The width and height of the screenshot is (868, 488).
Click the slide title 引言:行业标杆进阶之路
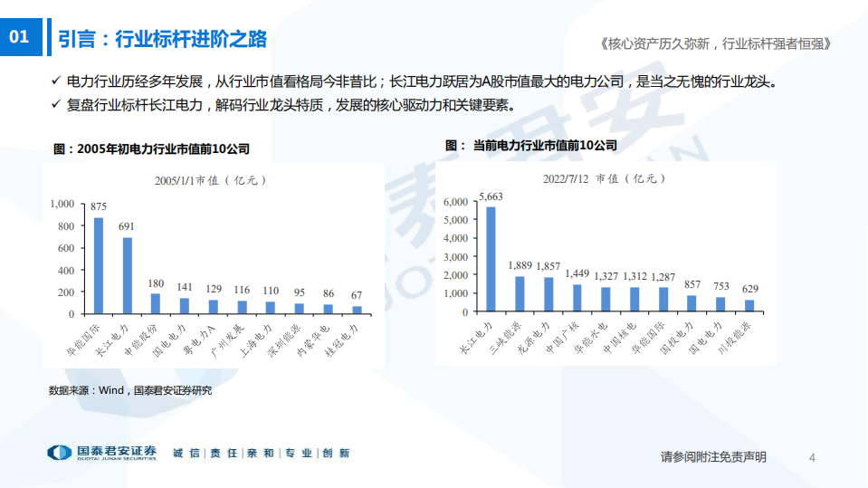click(163, 39)
